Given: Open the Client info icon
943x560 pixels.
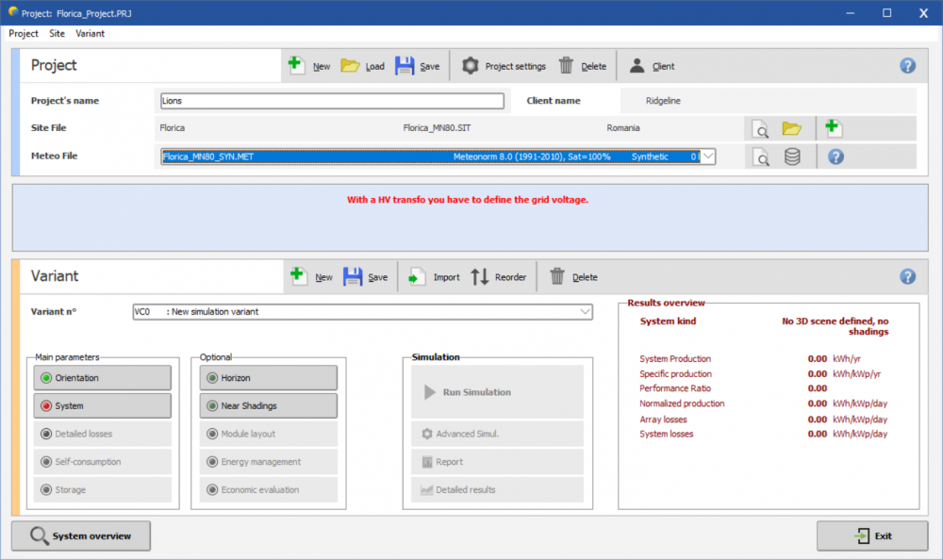Looking at the screenshot, I should point(638,65).
